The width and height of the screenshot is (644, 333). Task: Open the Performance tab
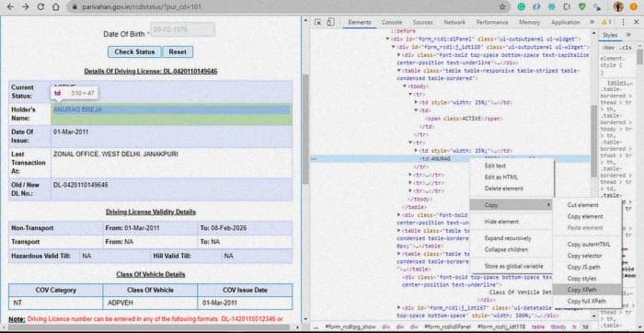[492, 22]
